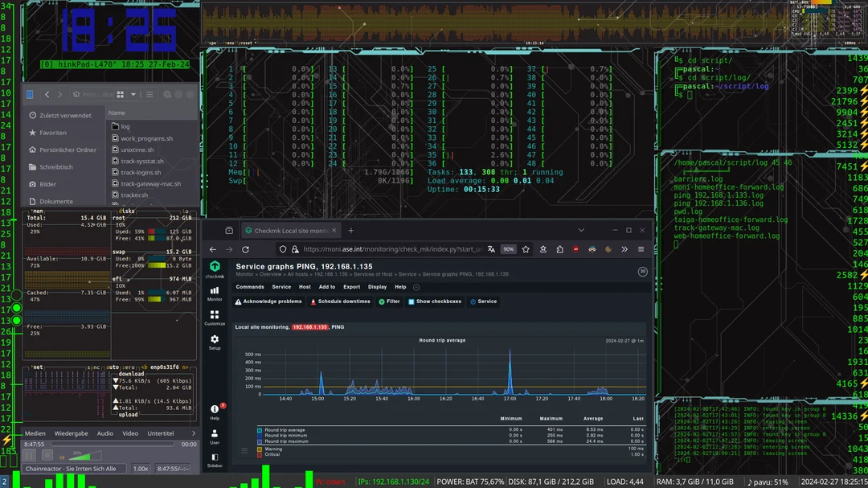Open the Wiedergabe menu in VLC
Screen dimensions: 868x488
71,433
